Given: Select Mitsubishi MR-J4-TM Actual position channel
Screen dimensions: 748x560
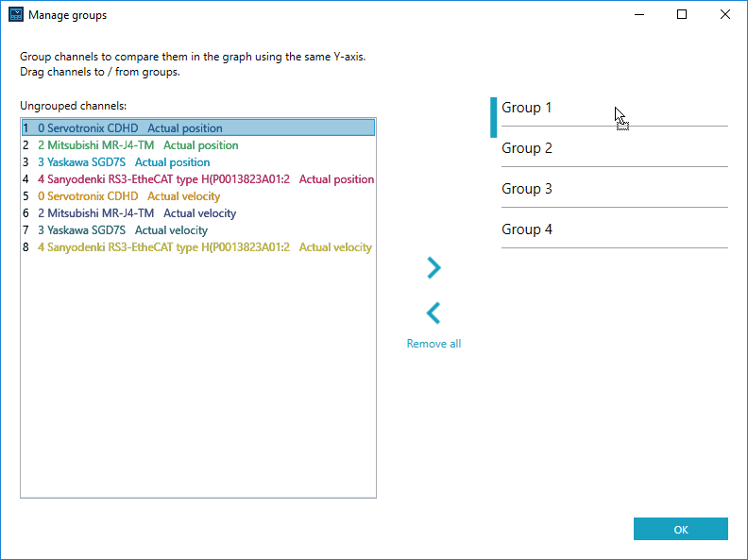Looking at the screenshot, I should coord(138,145).
